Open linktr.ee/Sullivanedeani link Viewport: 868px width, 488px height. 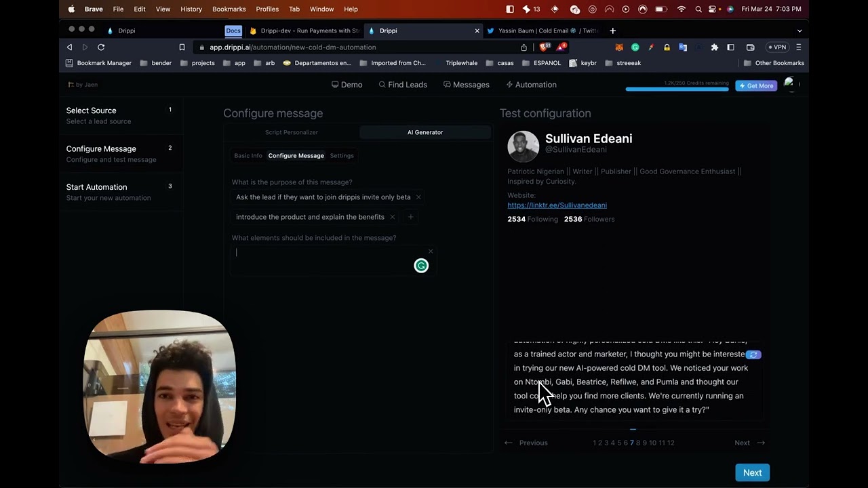click(x=557, y=205)
